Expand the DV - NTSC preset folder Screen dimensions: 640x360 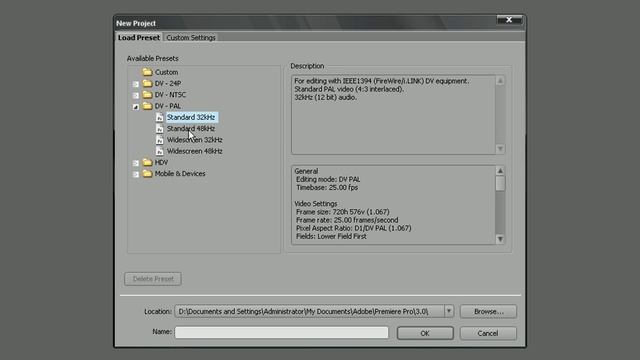[136, 95]
